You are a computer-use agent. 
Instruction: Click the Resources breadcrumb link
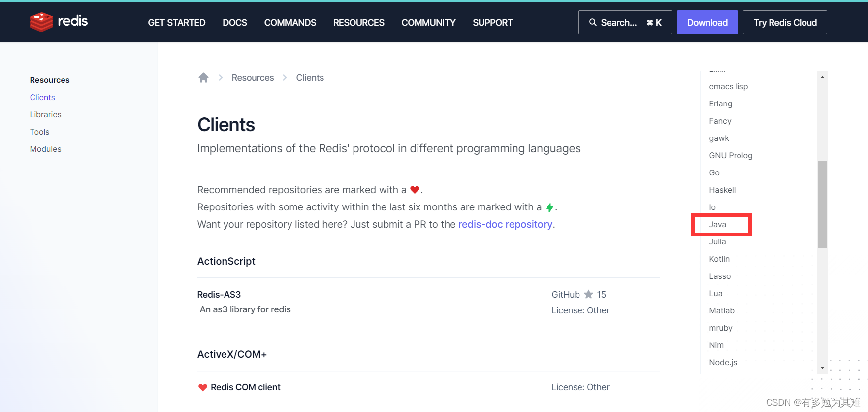click(x=253, y=78)
